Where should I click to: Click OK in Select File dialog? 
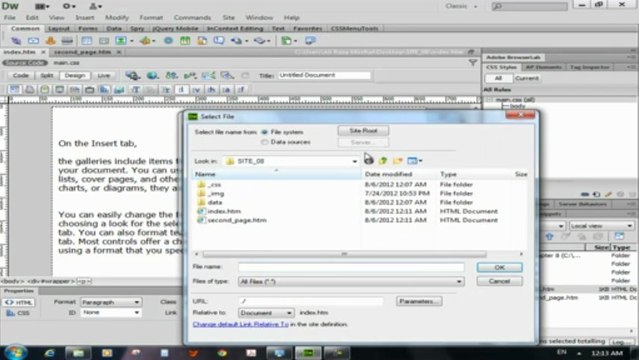[500, 267]
